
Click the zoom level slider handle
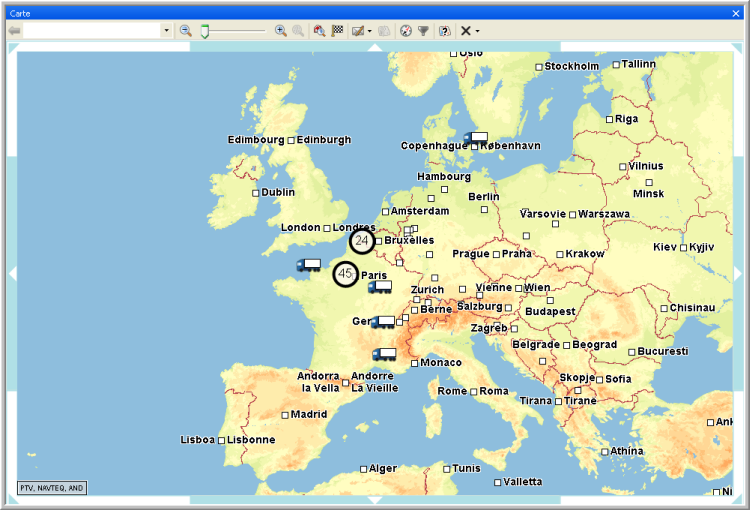(x=204, y=31)
